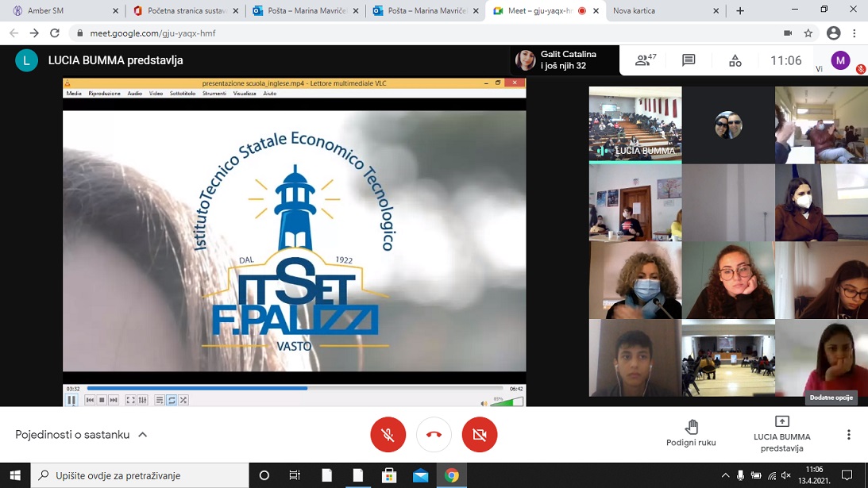Screen dimensions: 868x488
Task: Open the meeting chat panel
Action: tap(689, 60)
